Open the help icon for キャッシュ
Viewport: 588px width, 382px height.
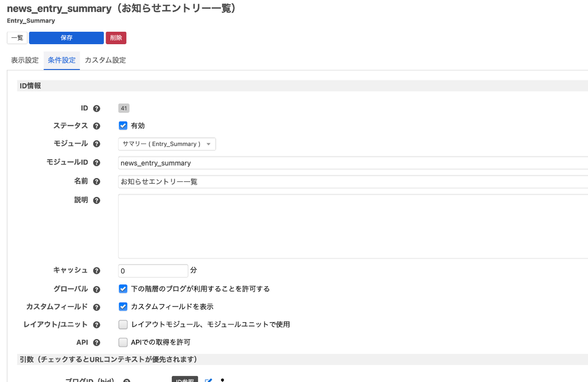pos(96,270)
